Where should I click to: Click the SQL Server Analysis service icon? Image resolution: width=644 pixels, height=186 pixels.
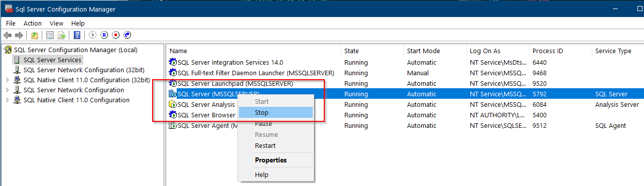click(173, 104)
